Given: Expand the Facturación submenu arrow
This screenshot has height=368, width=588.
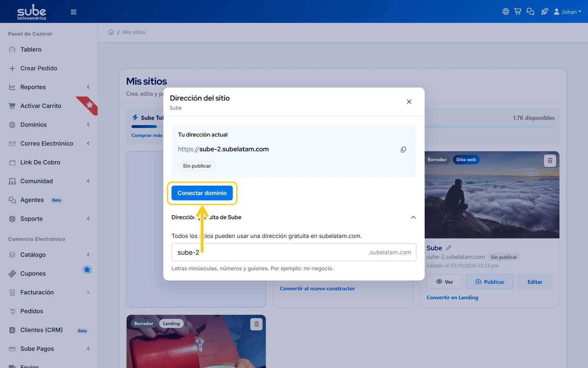Looking at the screenshot, I should 88,293.
